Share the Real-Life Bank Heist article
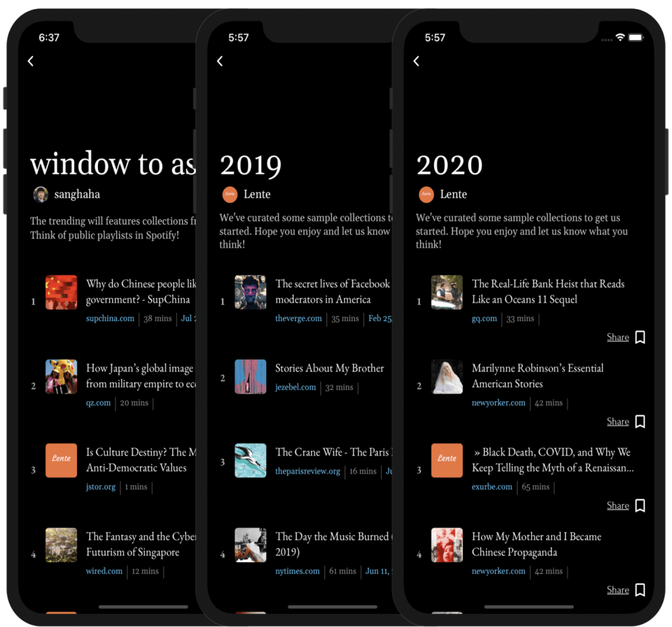672x627 pixels. pos(617,337)
